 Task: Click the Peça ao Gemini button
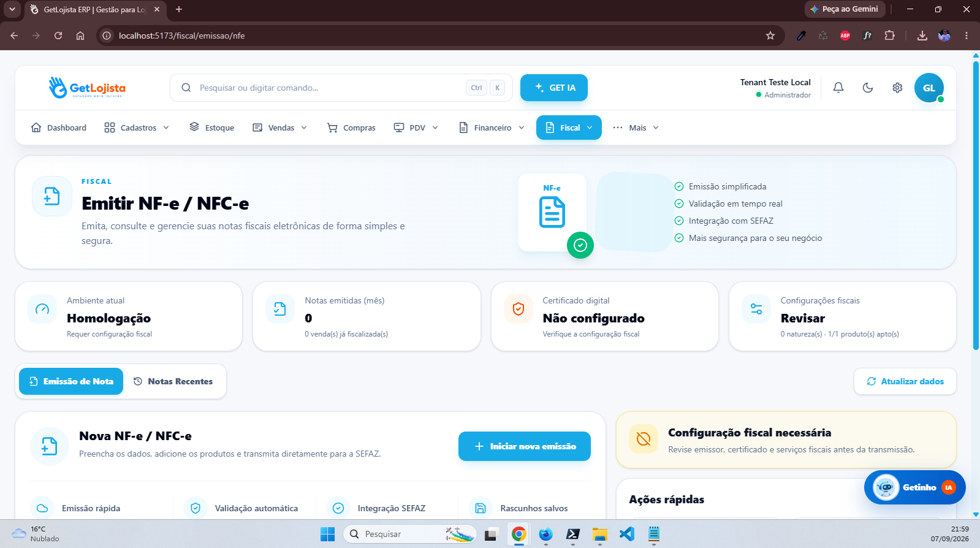[x=845, y=9]
